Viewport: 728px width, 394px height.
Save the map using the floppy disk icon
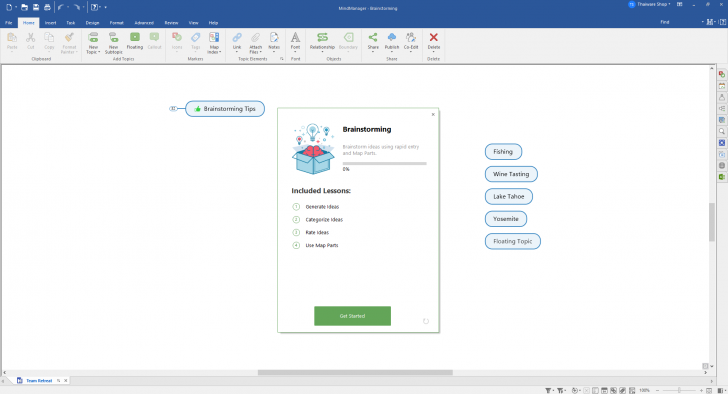click(36, 7)
